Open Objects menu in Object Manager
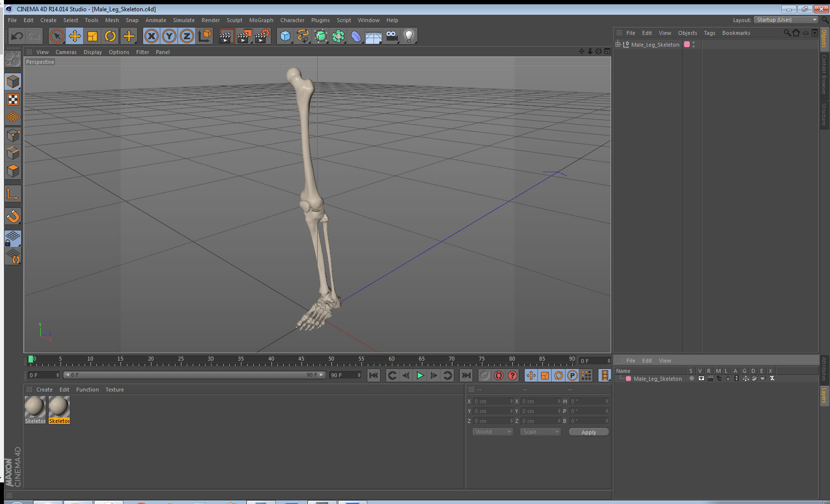The height and width of the screenshot is (504, 830). click(x=687, y=33)
